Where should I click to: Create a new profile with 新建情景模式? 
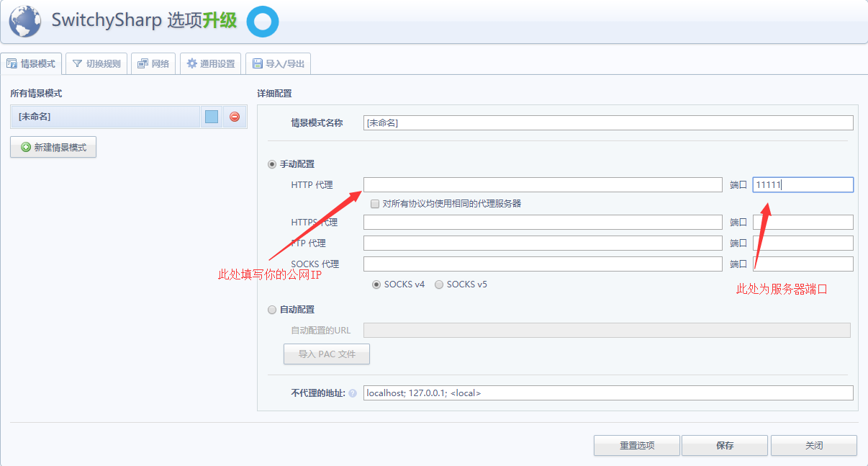point(53,147)
